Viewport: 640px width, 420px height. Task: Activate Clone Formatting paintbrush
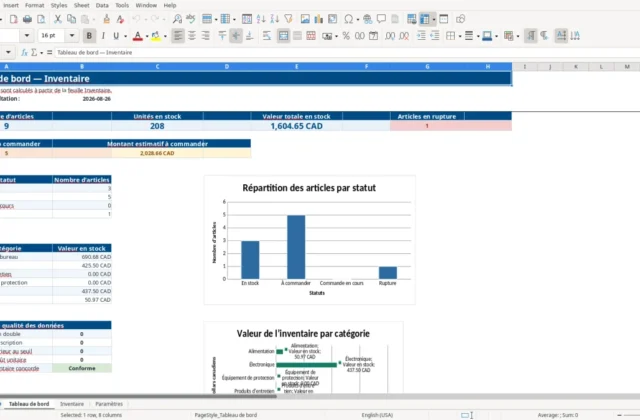tap(106, 19)
